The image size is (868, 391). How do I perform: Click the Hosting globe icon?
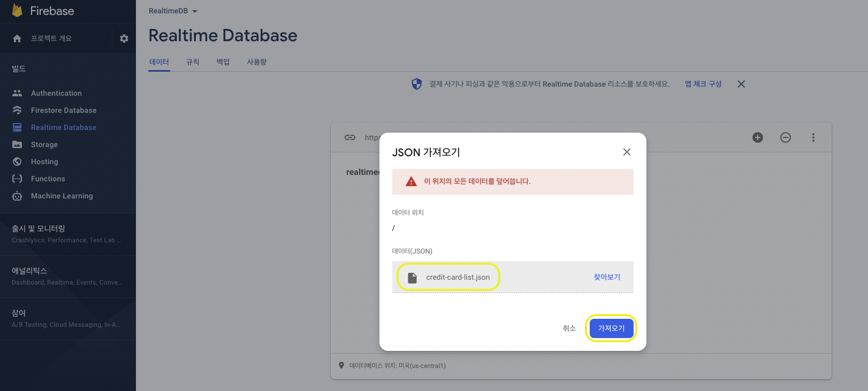[x=17, y=162]
